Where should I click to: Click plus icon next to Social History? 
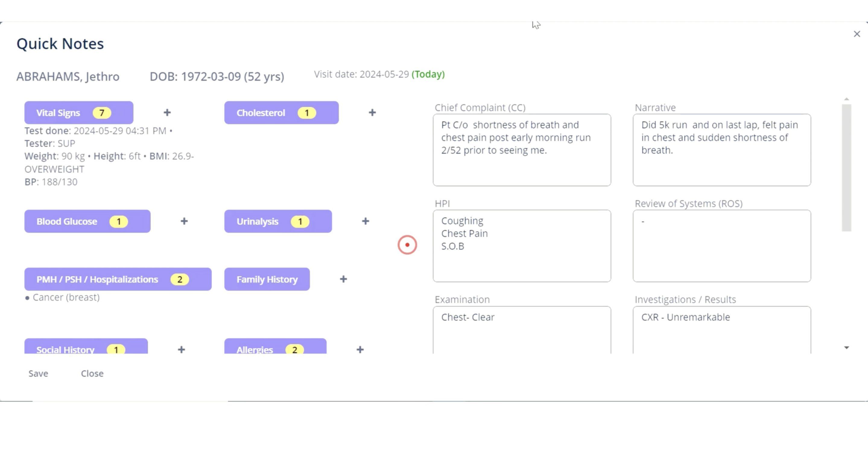[181, 349]
